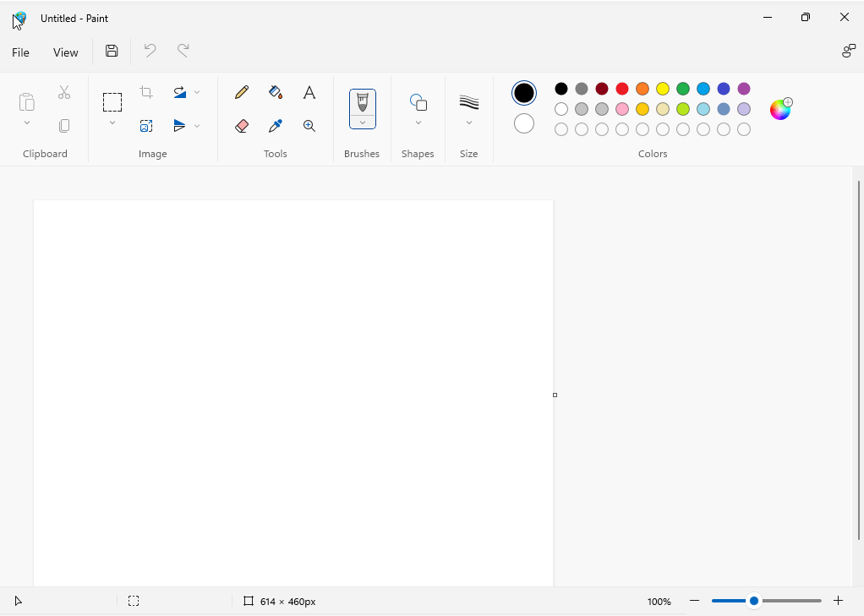Image resolution: width=864 pixels, height=616 pixels.
Task: Select the Fill with color tool
Action: point(275,92)
